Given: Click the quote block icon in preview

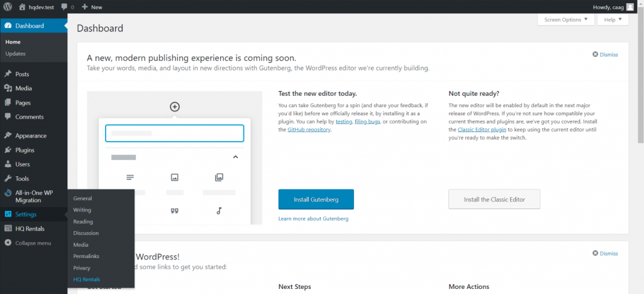Looking at the screenshot, I should [175, 211].
